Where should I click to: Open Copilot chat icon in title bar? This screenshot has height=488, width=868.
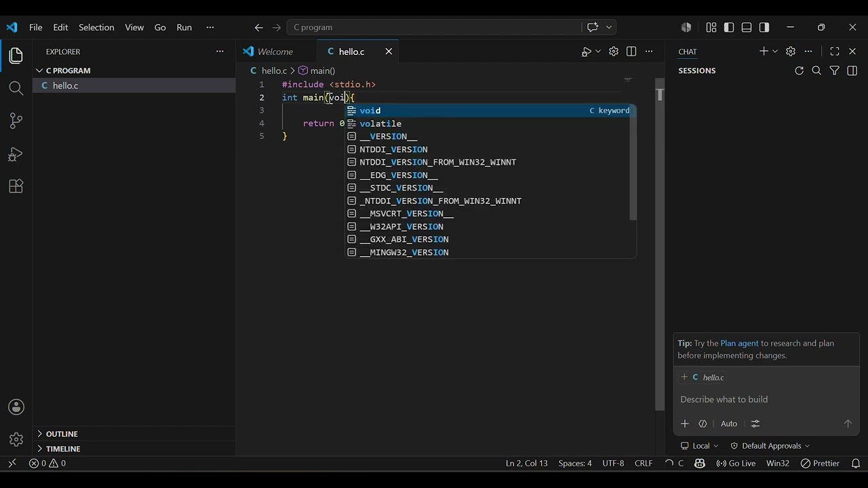click(593, 27)
